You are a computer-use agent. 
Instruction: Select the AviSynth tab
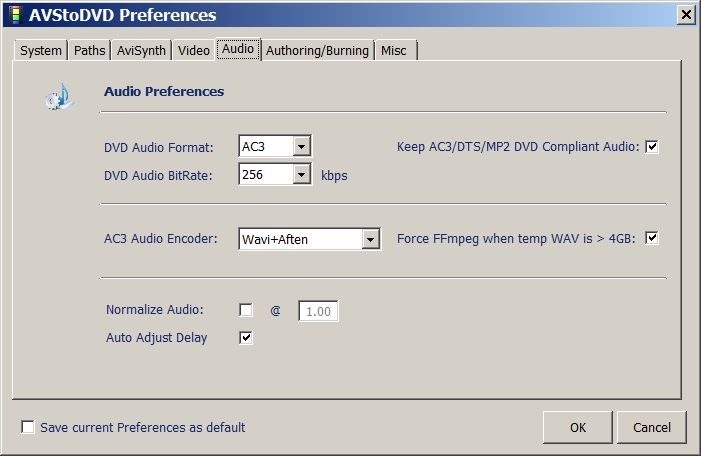[x=140, y=50]
